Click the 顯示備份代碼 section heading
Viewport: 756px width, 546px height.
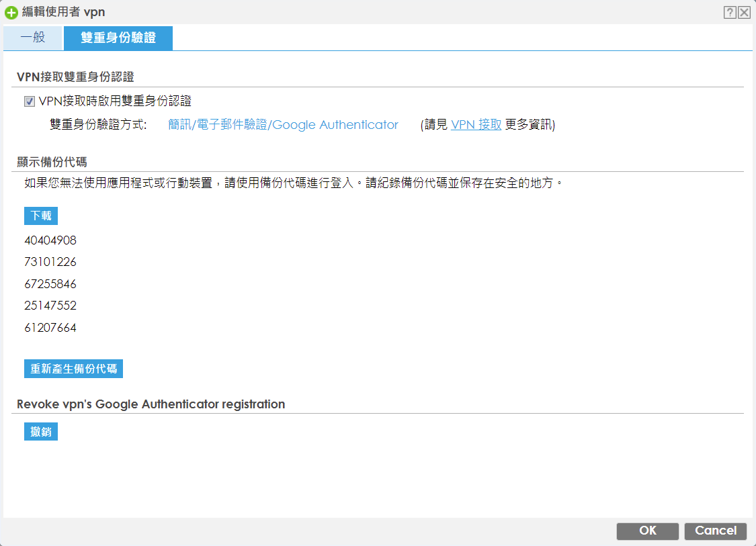pyautogui.click(x=52, y=162)
